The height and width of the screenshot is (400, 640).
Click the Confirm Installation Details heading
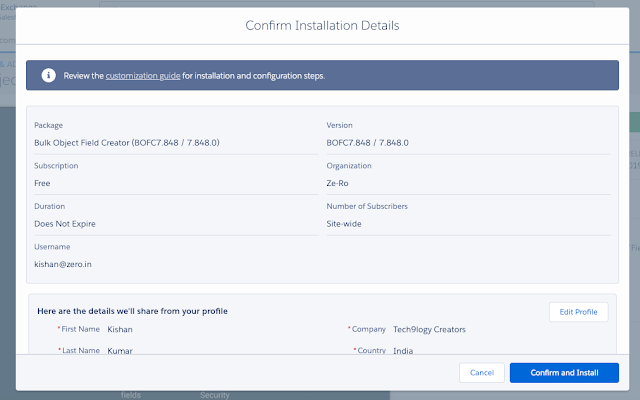pyautogui.click(x=322, y=25)
